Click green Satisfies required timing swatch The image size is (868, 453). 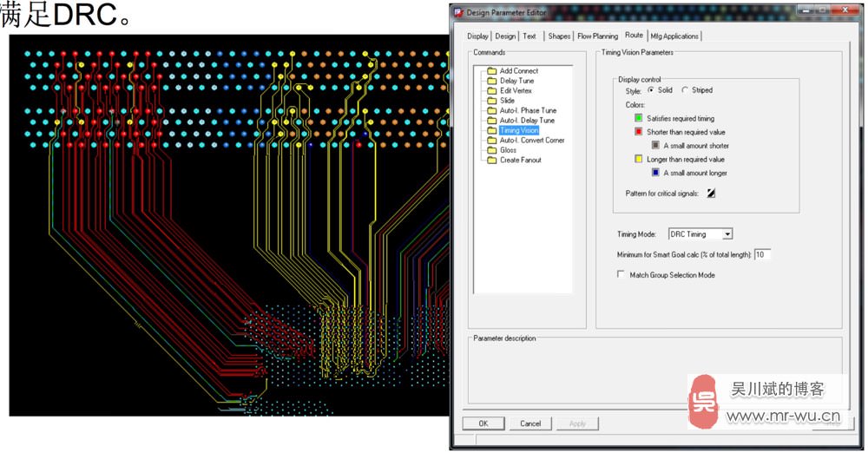click(639, 118)
